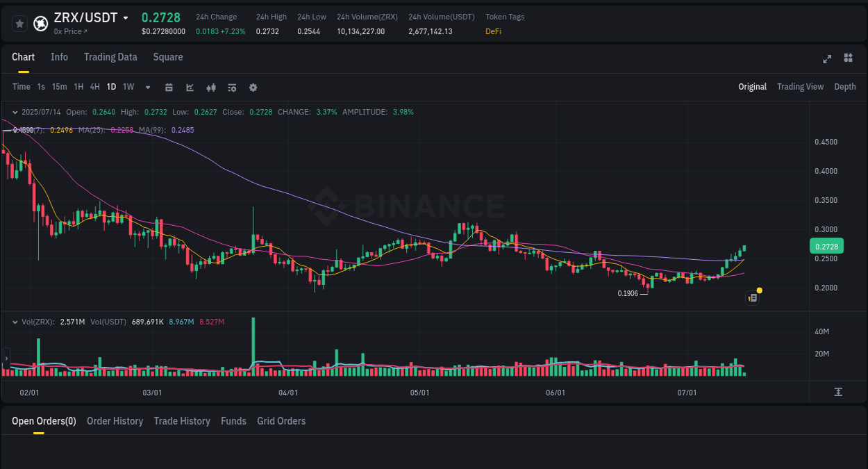Open the Order History tab
Screen dimensions: 868x469
click(x=115, y=421)
